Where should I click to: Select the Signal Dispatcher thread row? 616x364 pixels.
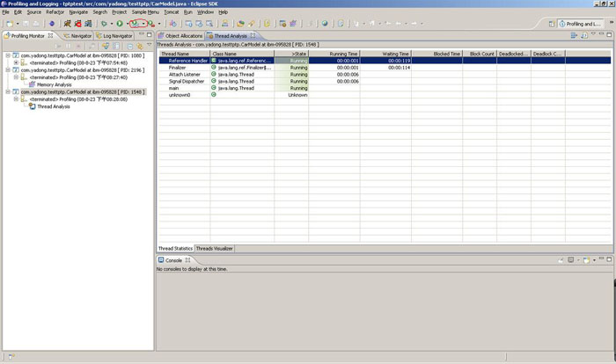[x=385, y=81]
